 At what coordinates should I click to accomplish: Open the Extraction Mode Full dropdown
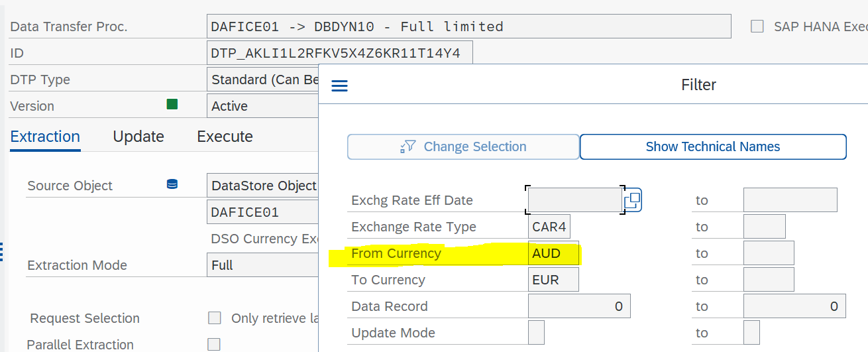click(x=262, y=264)
